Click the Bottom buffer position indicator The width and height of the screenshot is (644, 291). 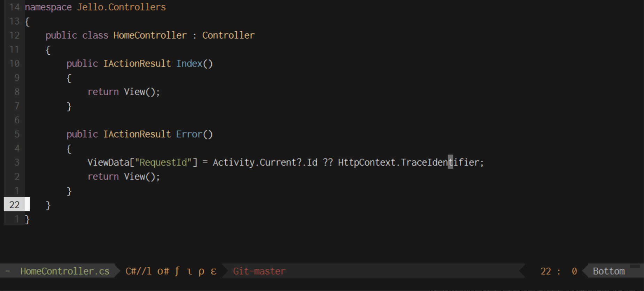(x=608, y=271)
